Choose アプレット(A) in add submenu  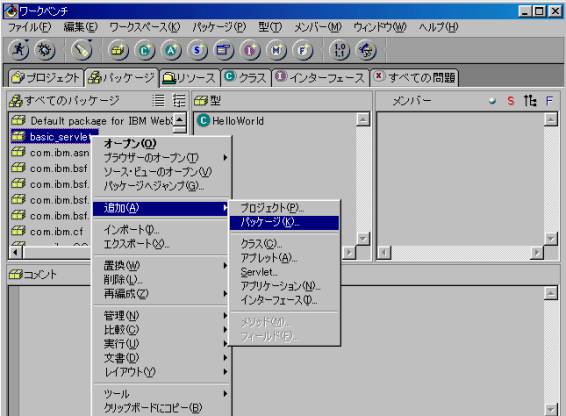click(x=284, y=258)
